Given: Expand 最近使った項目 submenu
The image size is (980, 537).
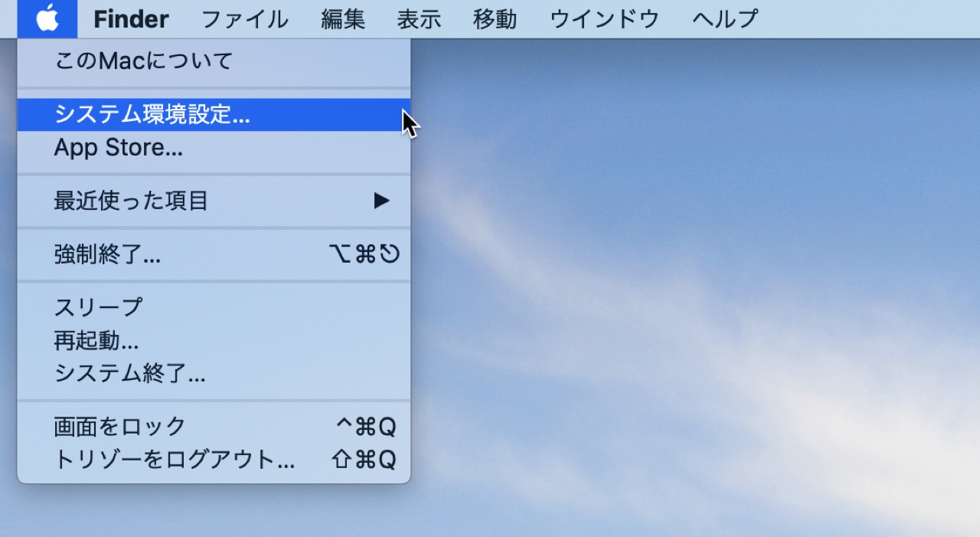Looking at the screenshot, I should coord(214,201).
